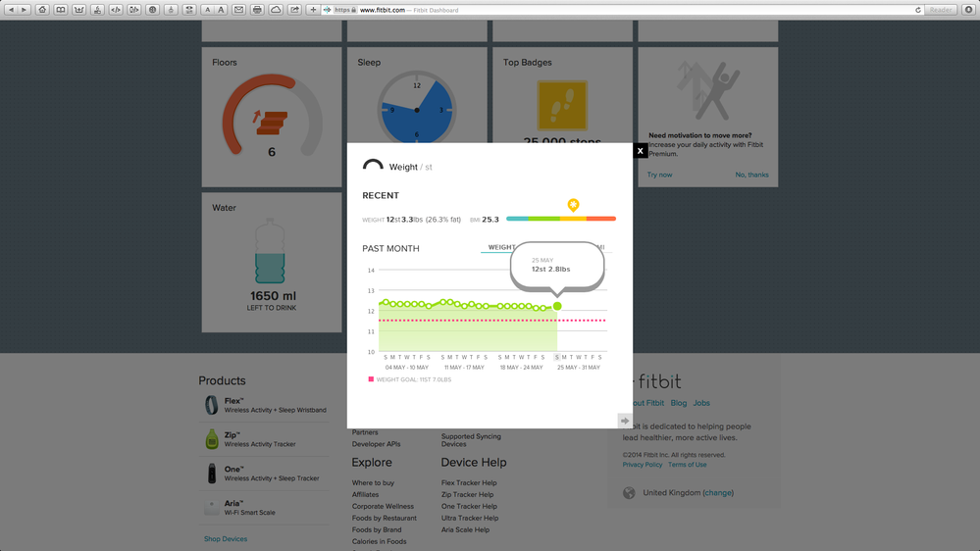This screenshot has height=551, width=980.
Task: Mail this page using envelope icon
Action: pos(238,10)
